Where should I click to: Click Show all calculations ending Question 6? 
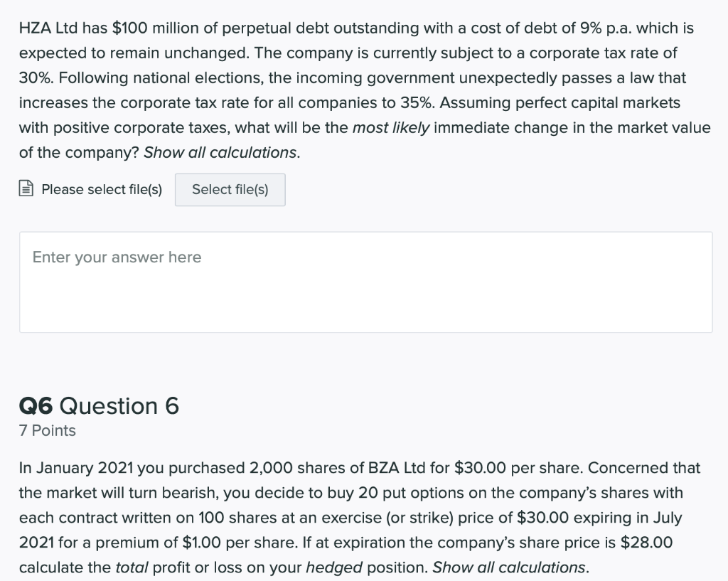(x=509, y=567)
